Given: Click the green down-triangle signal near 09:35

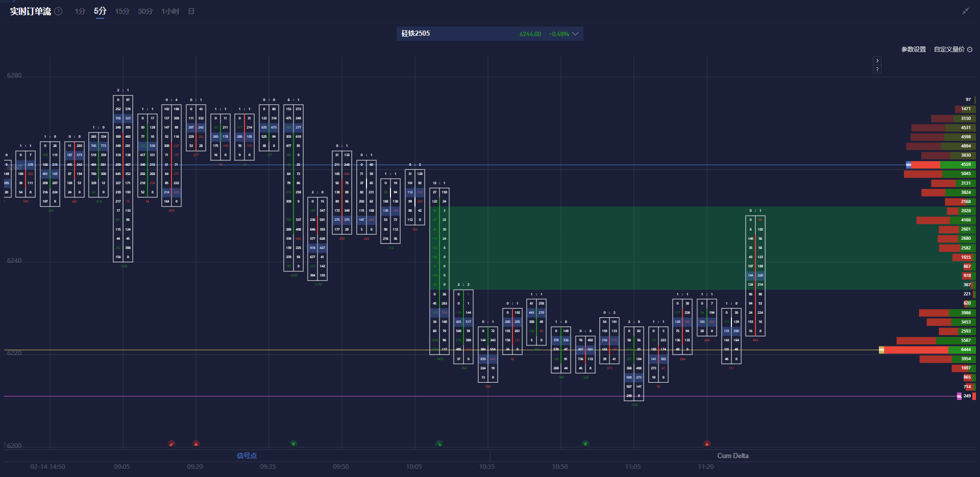Looking at the screenshot, I should tap(293, 444).
